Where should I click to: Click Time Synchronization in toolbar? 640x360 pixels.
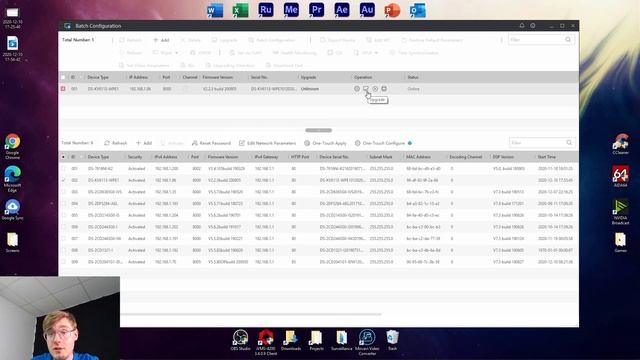pyautogui.click(x=414, y=53)
